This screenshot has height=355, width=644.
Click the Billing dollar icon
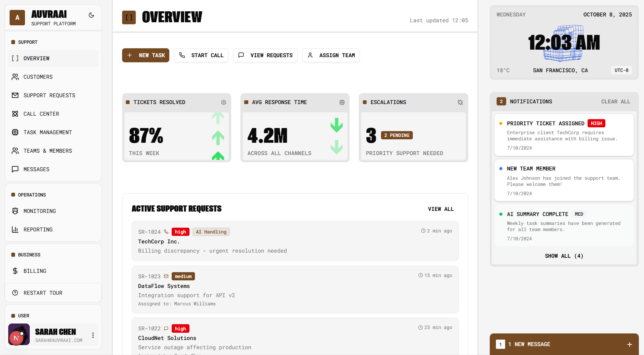click(x=15, y=271)
